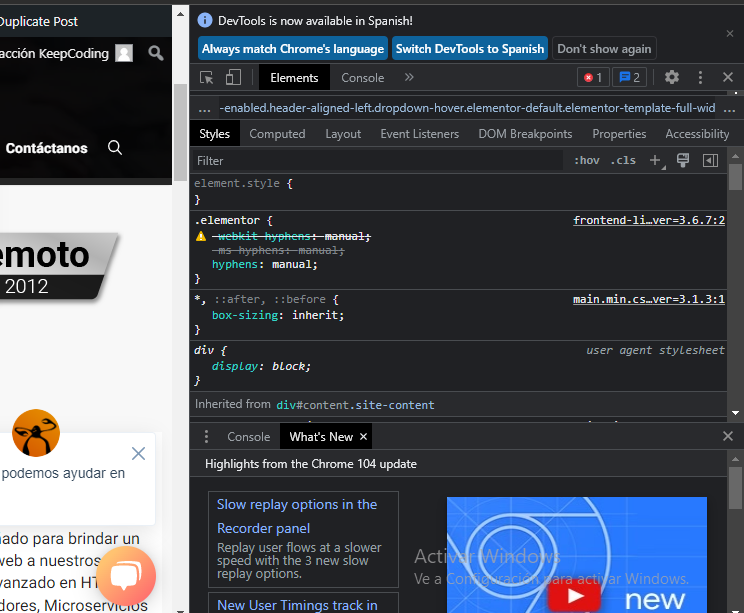This screenshot has height=613, width=744.
Task: Toggle the .cls element classes panel
Action: [x=623, y=160]
